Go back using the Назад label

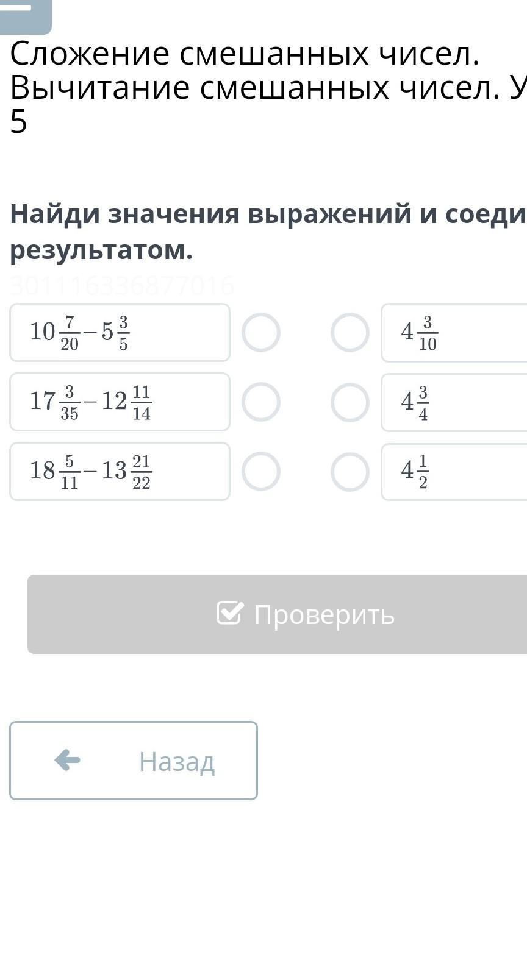click(x=177, y=761)
